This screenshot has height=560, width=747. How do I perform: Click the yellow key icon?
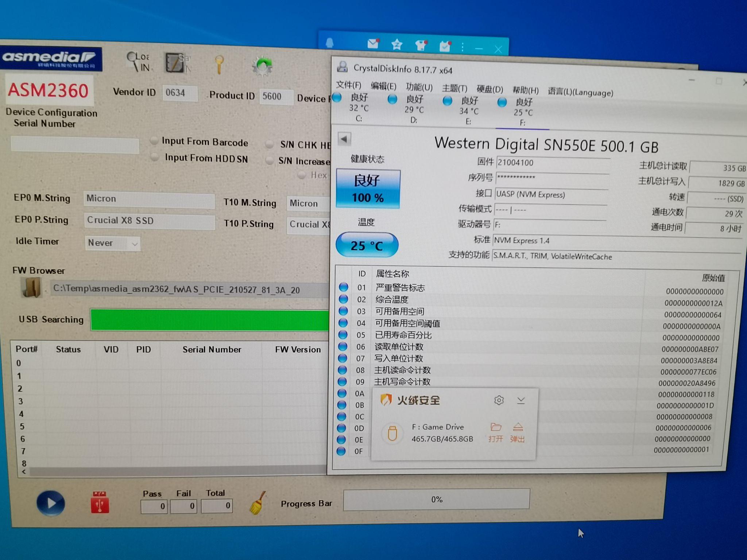tap(219, 64)
